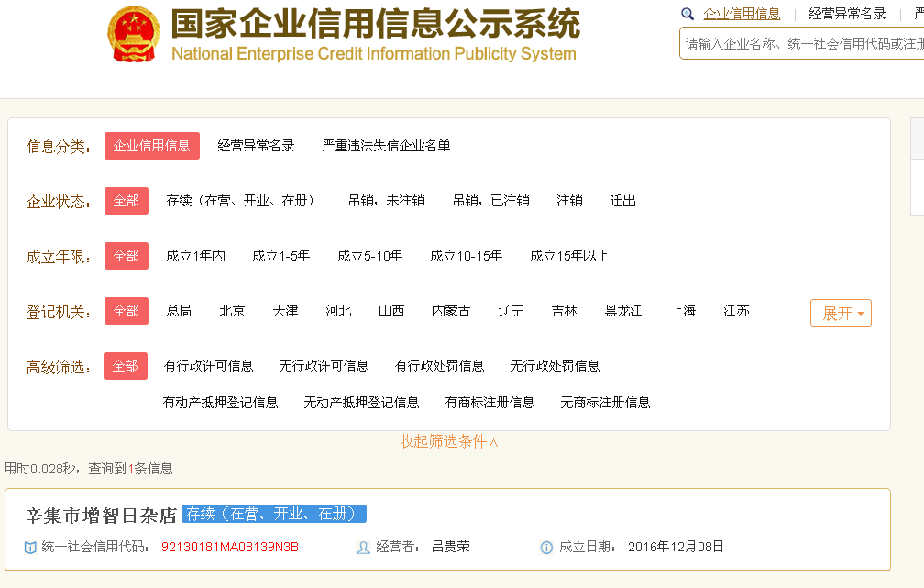
Task: Select 全部 for 成立年限
Action: (126, 256)
